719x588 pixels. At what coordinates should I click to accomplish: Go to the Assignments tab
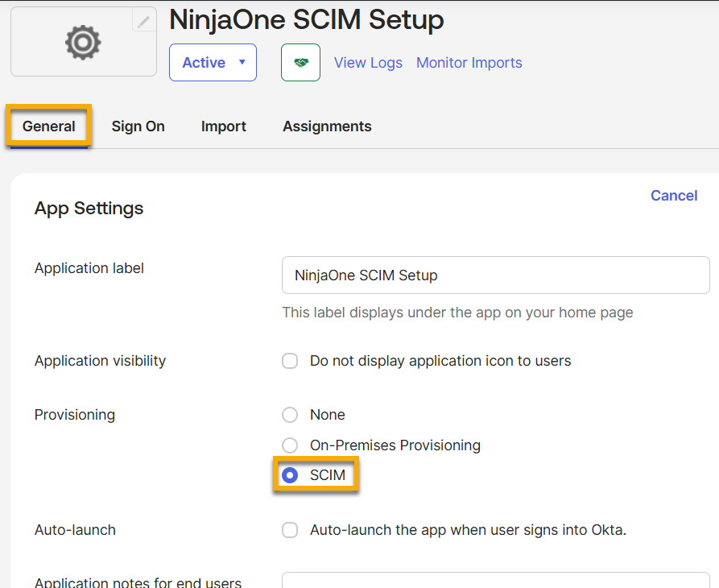point(327,126)
